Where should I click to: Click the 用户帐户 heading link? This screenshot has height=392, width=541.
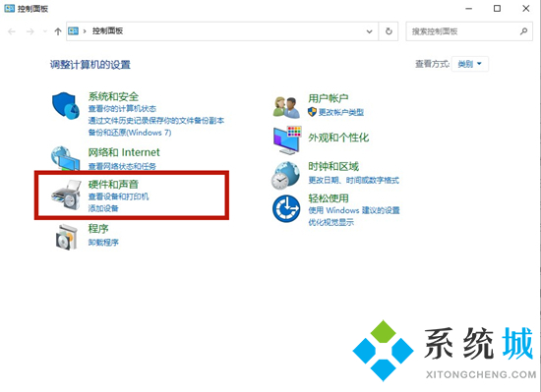pyautogui.click(x=329, y=98)
